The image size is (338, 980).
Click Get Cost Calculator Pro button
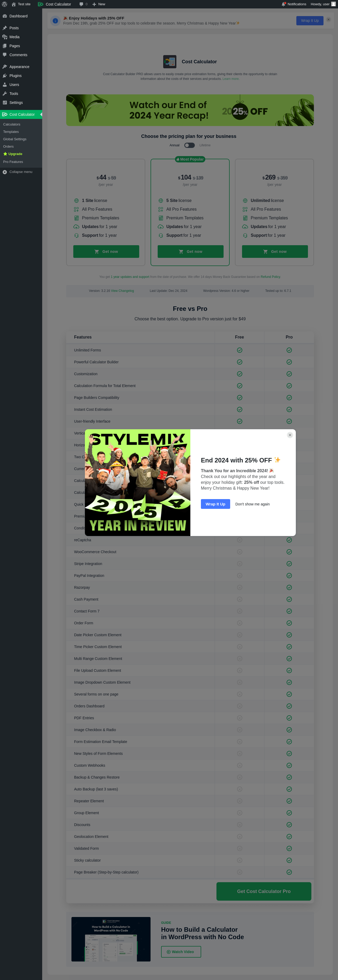pos(264,891)
